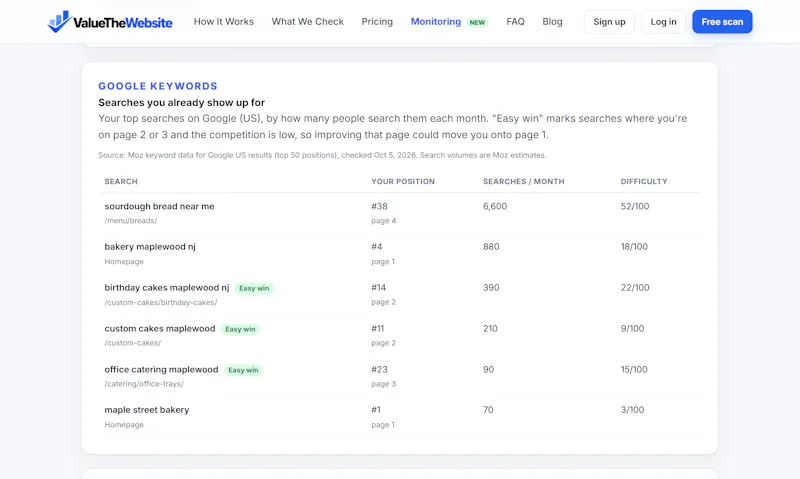The width and height of the screenshot is (800, 479).
Task: Click the Sign up button
Action: (x=609, y=22)
